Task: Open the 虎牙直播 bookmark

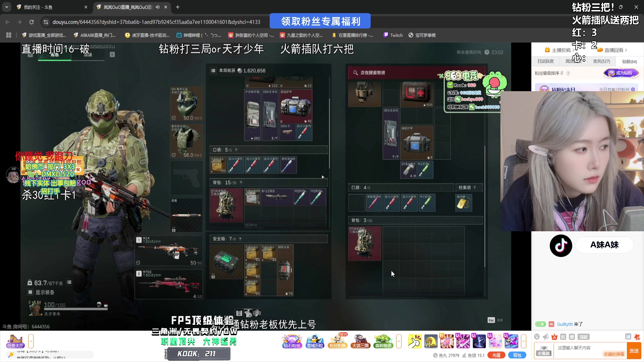Action: point(147,35)
